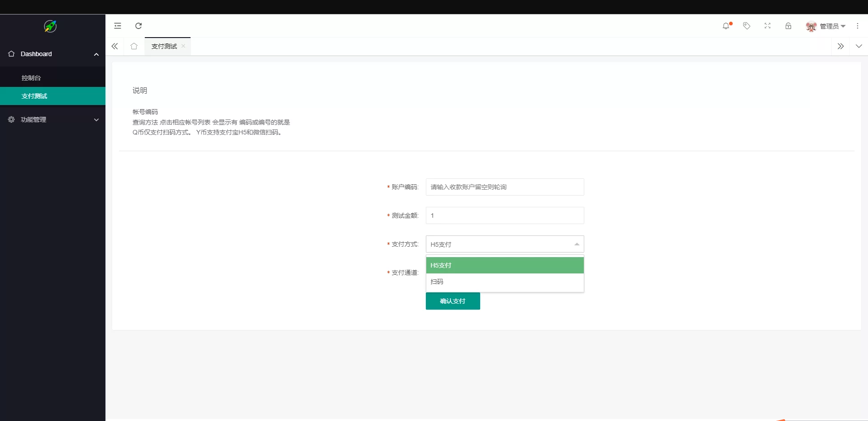This screenshot has width=868, height=421.
Task: Open the vertical three-dot more menu
Action: click(x=858, y=26)
